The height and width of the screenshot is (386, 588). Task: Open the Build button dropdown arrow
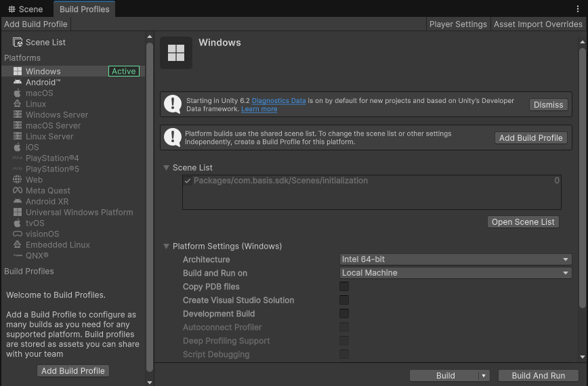[484, 376]
